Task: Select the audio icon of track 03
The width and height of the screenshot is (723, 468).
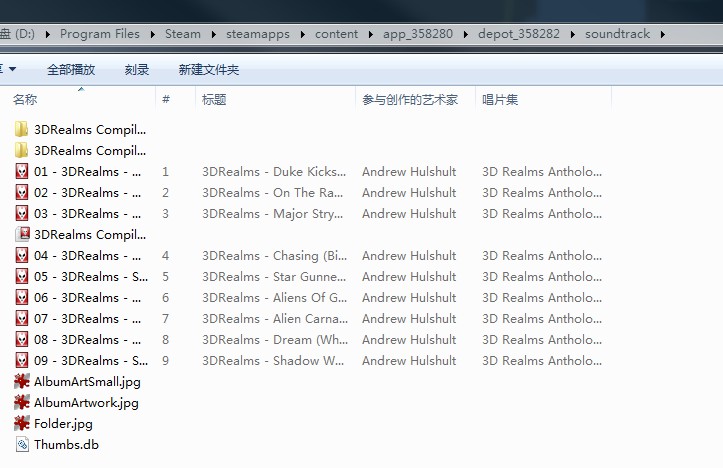Action: (x=22, y=213)
